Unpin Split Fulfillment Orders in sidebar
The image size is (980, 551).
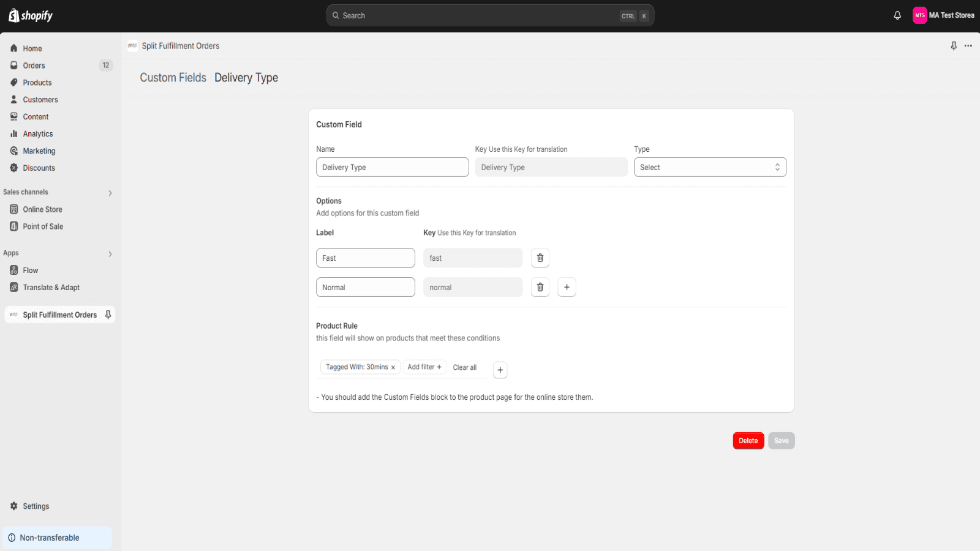[108, 315]
